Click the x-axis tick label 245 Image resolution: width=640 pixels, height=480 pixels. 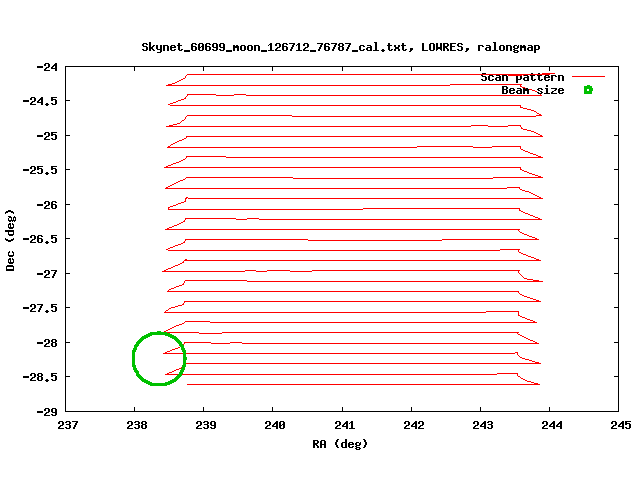point(620,425)
